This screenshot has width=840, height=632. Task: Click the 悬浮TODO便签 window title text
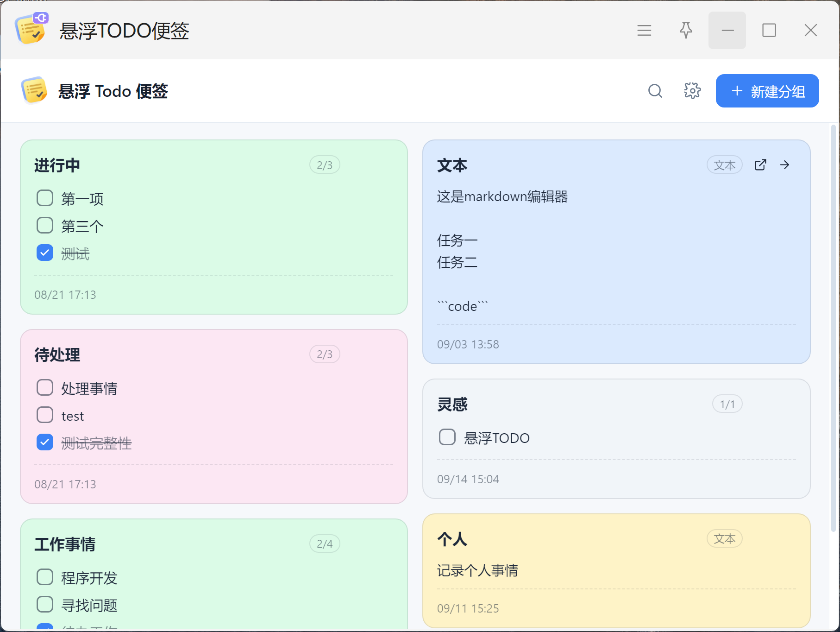pyautogui.click(x=124, y=31)
